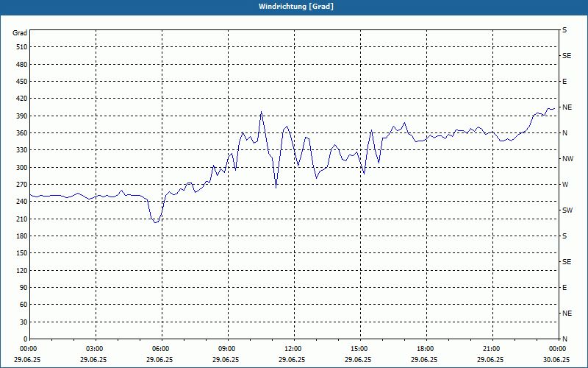Click the 'Grad' y-axis unit label
This screenshot has height=368, width=588.
(x=20, y=33)
